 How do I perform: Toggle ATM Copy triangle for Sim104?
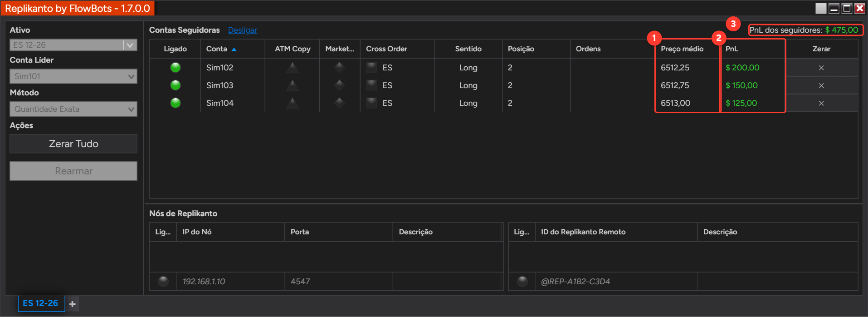(x=293, y=103)
